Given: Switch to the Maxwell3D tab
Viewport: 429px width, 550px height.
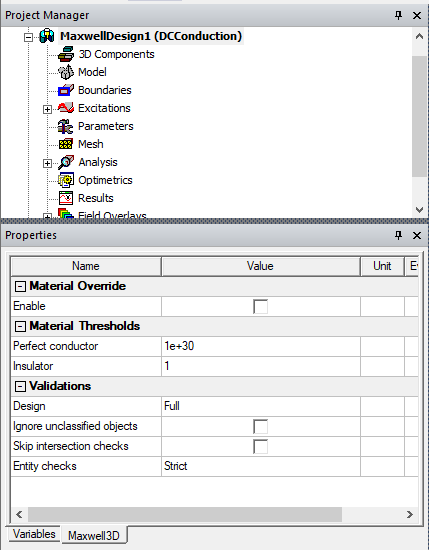Looking at the screenshot, I should (93, 536).
